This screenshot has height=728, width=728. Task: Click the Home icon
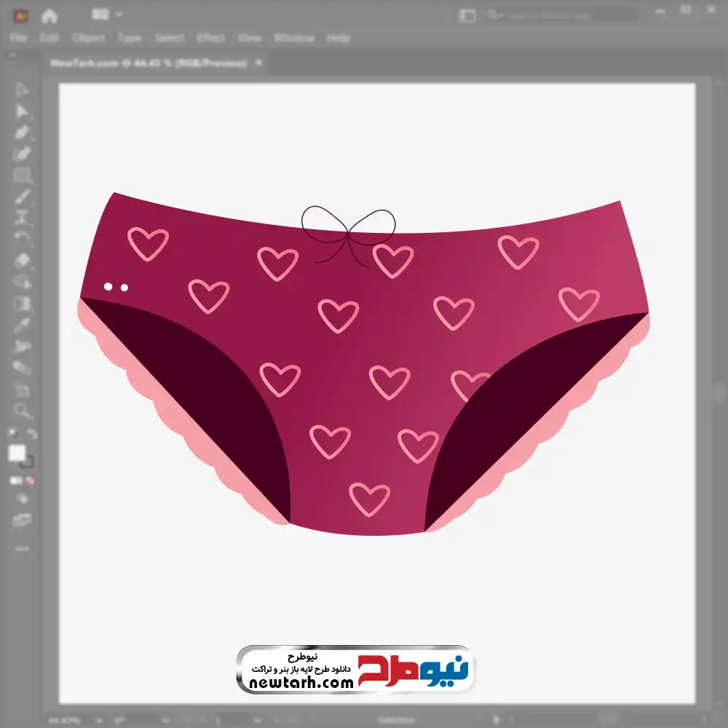(50, 15)
